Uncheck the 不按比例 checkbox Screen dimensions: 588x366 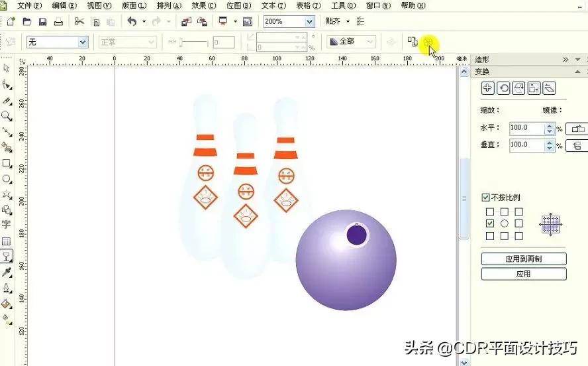[485, 198]
